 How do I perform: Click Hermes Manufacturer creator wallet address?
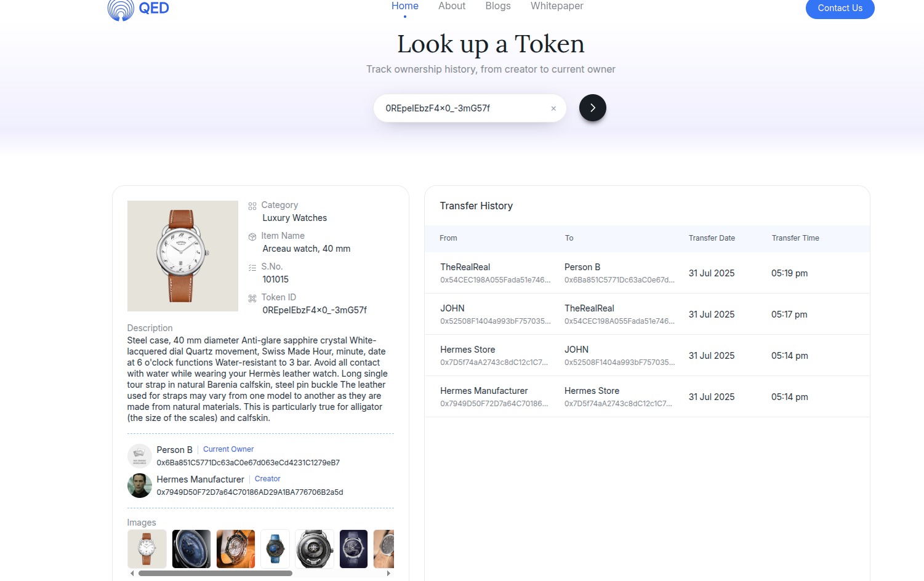coord(250,492)
